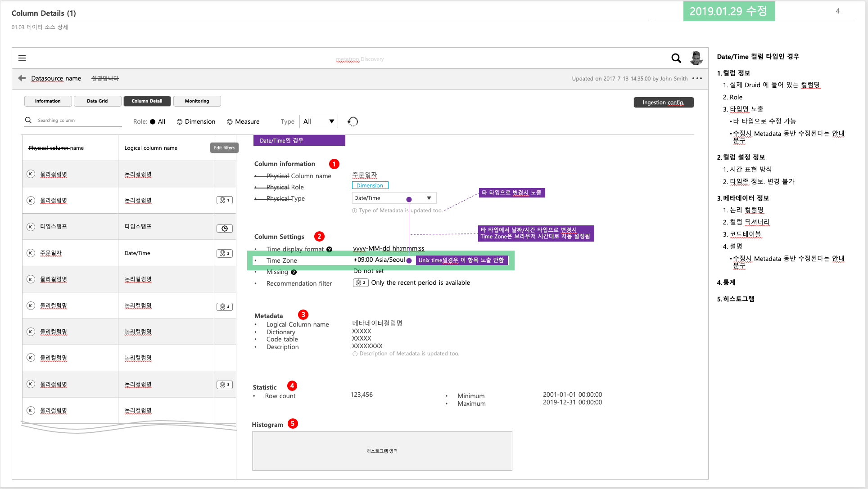Image resolution: width=868 pixels, height=489 pixels.
Task: Click the search magnifier icon in header
Action: [x=676, y=58]
